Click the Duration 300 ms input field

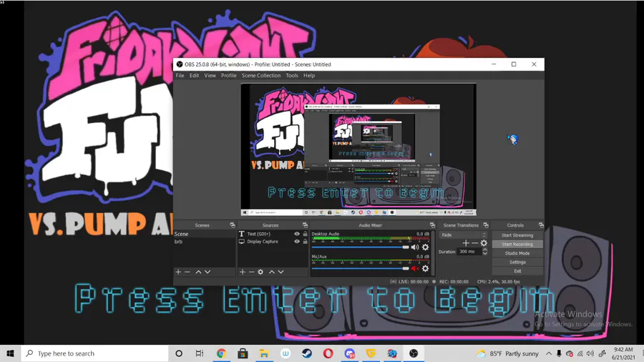click(x=469, y=252)
